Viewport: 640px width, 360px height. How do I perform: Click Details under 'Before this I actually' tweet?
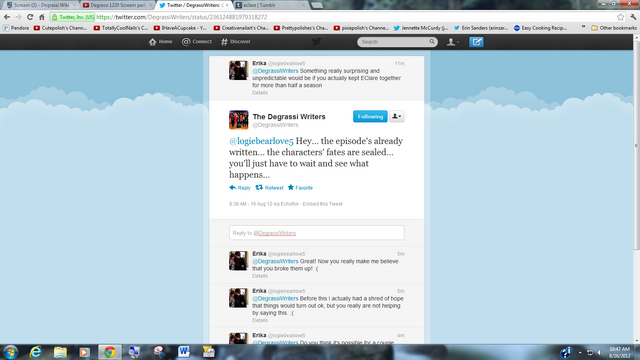pos(260,321)
